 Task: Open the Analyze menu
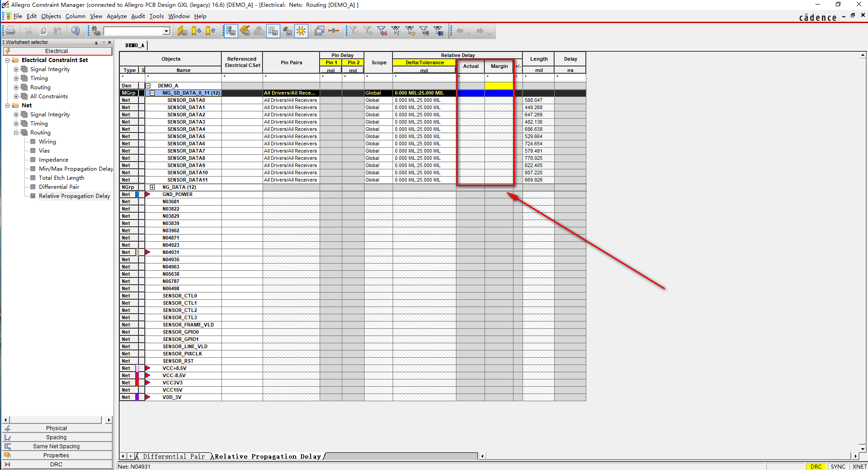pyautogui.click(x=117, y=16)
